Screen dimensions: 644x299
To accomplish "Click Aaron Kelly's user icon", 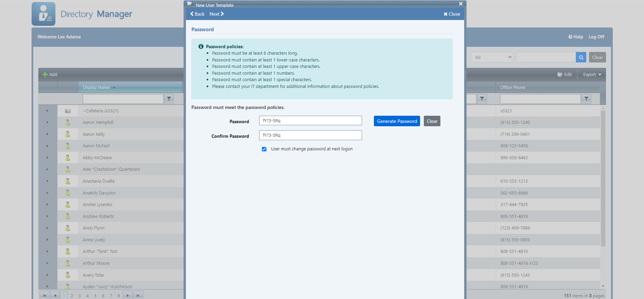I will [68, 134].
